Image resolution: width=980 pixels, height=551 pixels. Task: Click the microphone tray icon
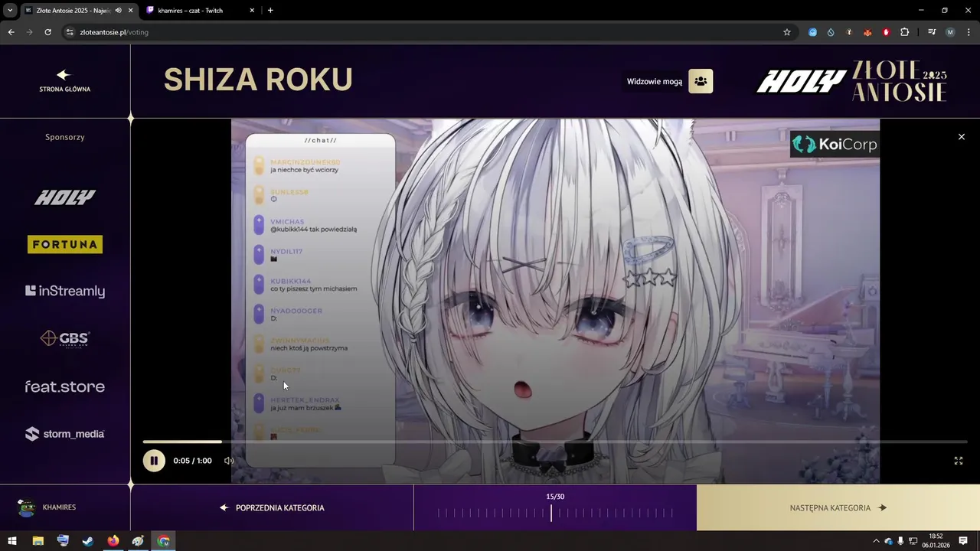[900, 541]
